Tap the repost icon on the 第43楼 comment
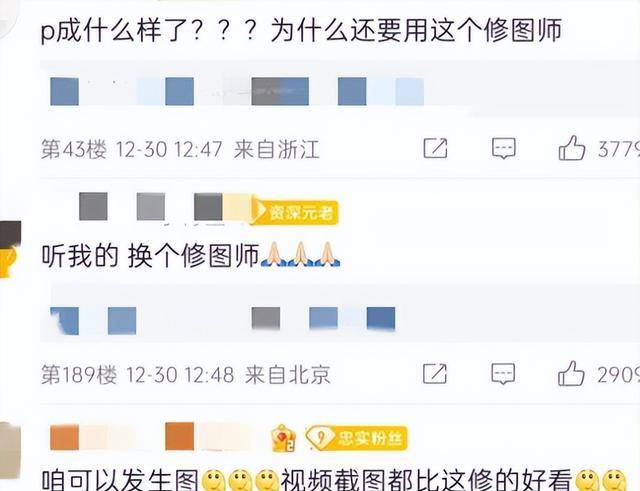This screenshot has width=640, height=491. point(435,149)
